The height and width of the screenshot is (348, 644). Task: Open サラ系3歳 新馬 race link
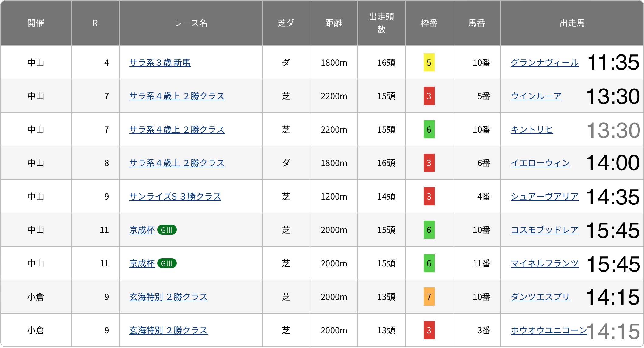[x=160, y=63]
